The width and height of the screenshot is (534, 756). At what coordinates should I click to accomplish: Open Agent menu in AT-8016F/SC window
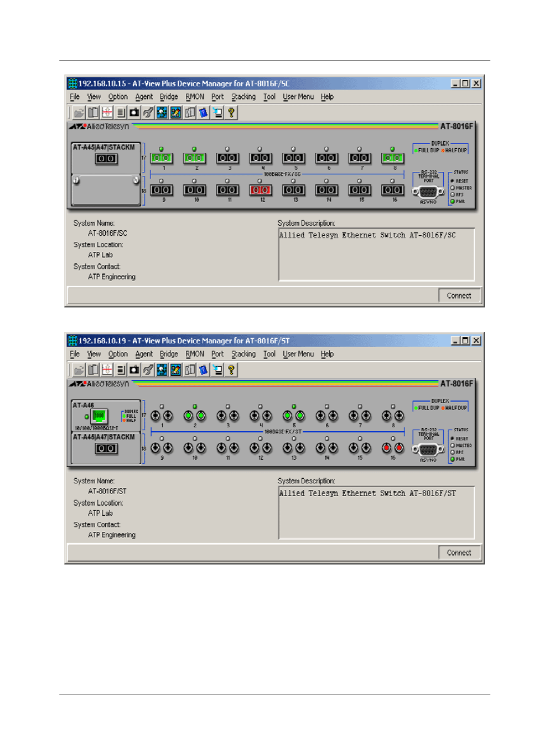click(144, 97)
